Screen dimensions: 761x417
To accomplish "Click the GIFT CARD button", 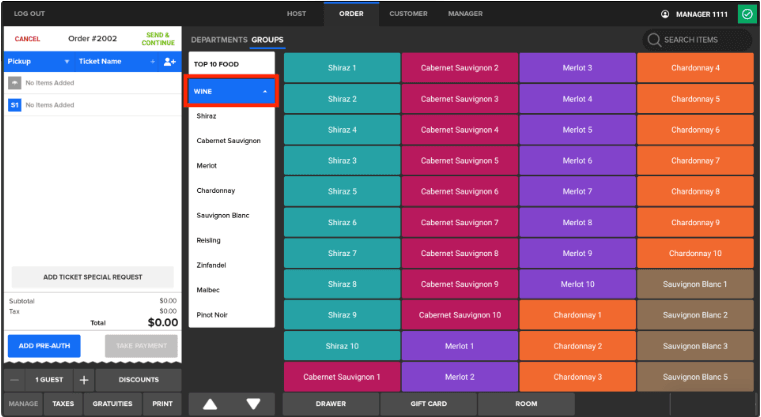I will 429,404.
